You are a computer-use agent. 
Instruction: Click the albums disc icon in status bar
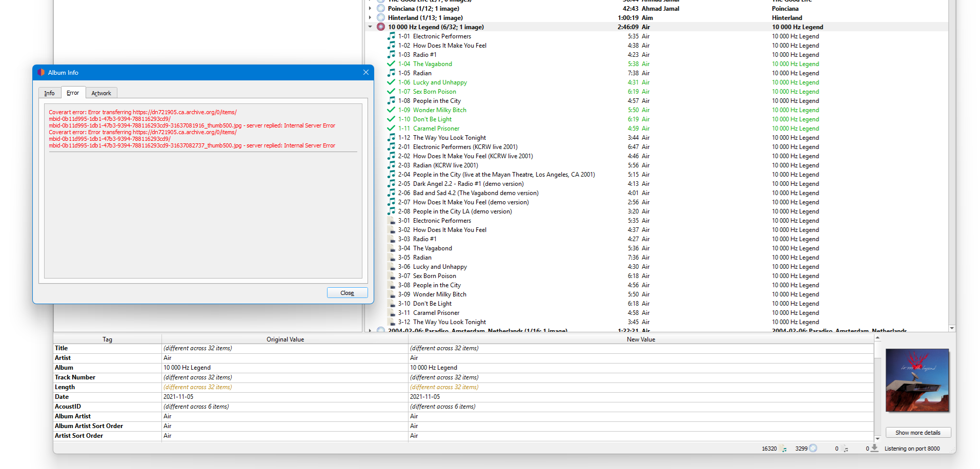(813, 449)
